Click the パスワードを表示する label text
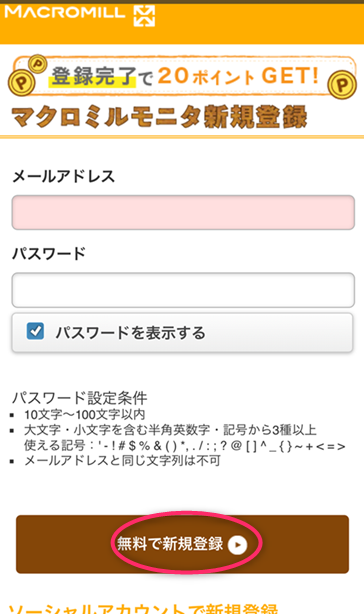364x614 pixels. [130, 333]
